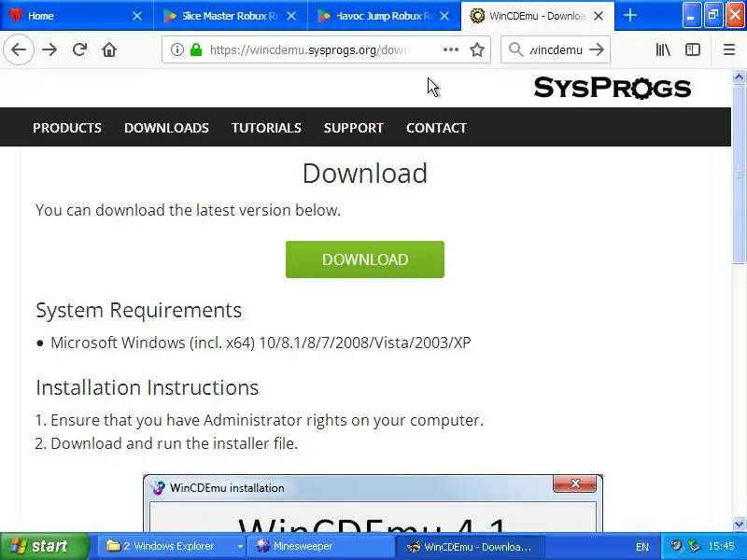Switch to Minesweeper from the taskbar
This screenshot has height=560, width=747.
(320, 546)
